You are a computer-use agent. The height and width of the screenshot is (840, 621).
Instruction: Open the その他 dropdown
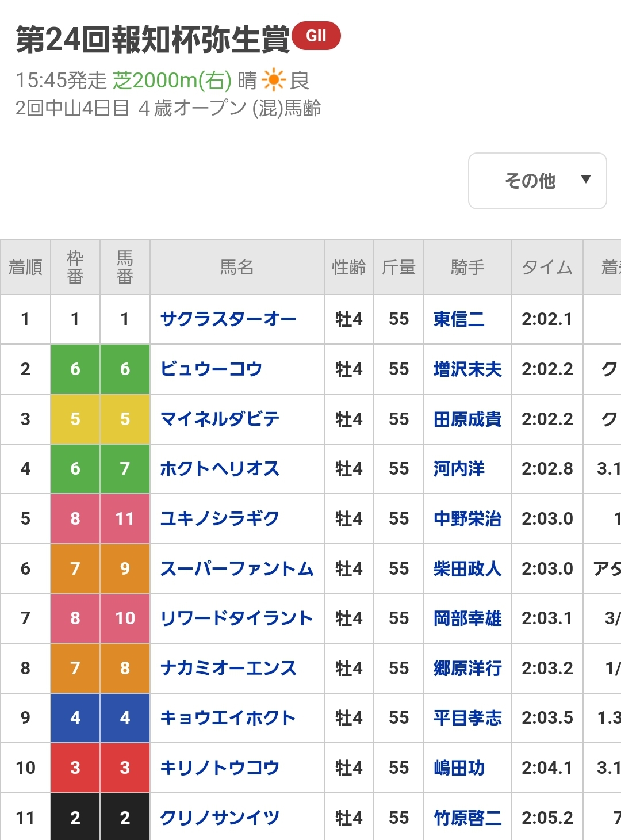[538, 181]
